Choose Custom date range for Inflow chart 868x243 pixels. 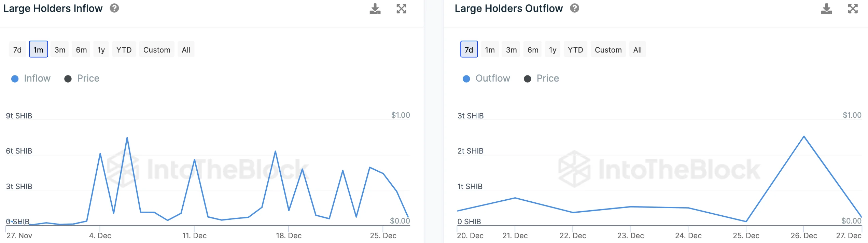[x=157, y=50]
